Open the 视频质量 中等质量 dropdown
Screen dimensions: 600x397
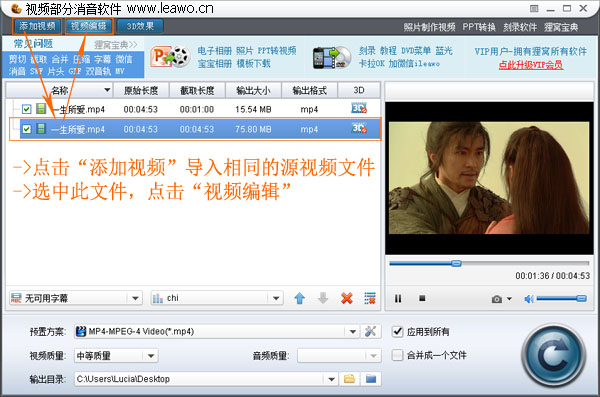pyautogui.click(x=116, y=356)
